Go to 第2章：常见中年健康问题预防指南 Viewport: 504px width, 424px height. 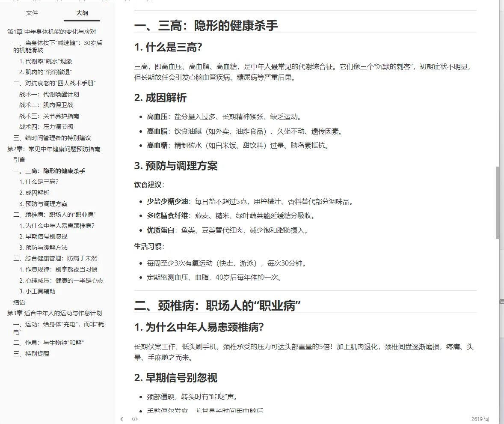[x=53, y=149]
